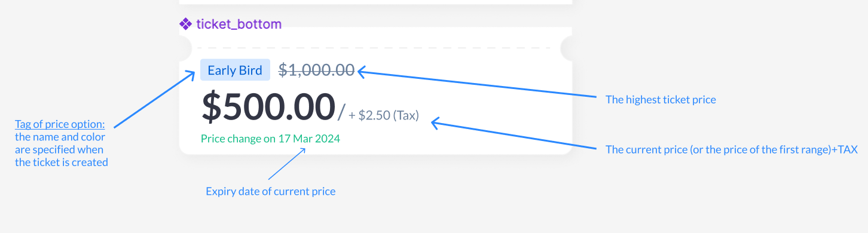
Task: Open the underlined Tag of price option link
Action: coord(60,124)
